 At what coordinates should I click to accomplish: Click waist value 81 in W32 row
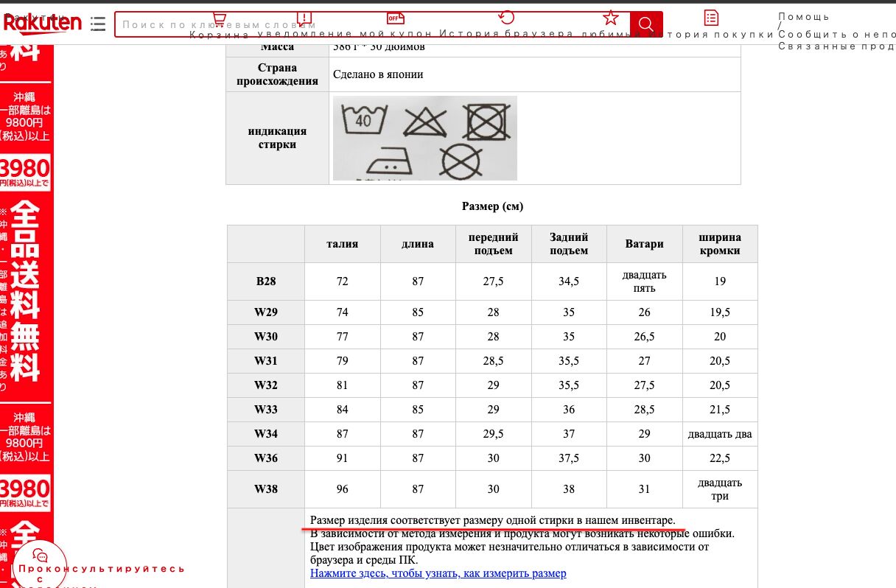click(x=343, y=385)
